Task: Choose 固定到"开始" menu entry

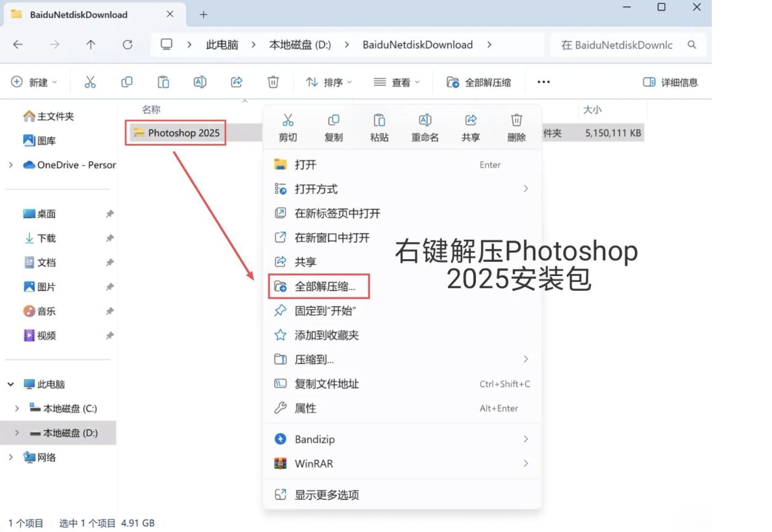Action: tap(402, 311)
